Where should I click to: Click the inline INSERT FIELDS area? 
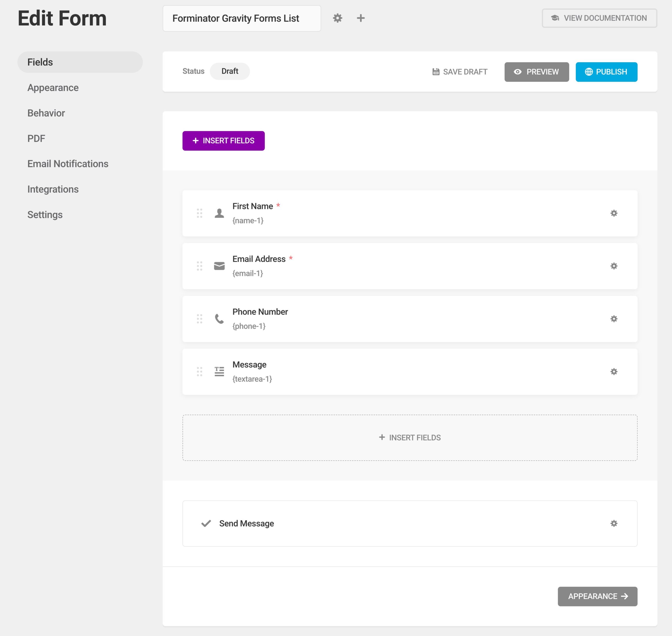point(409,437)
